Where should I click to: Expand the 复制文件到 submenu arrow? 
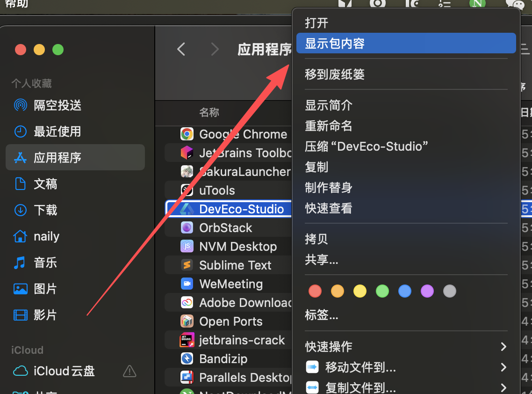click(503, 387)
